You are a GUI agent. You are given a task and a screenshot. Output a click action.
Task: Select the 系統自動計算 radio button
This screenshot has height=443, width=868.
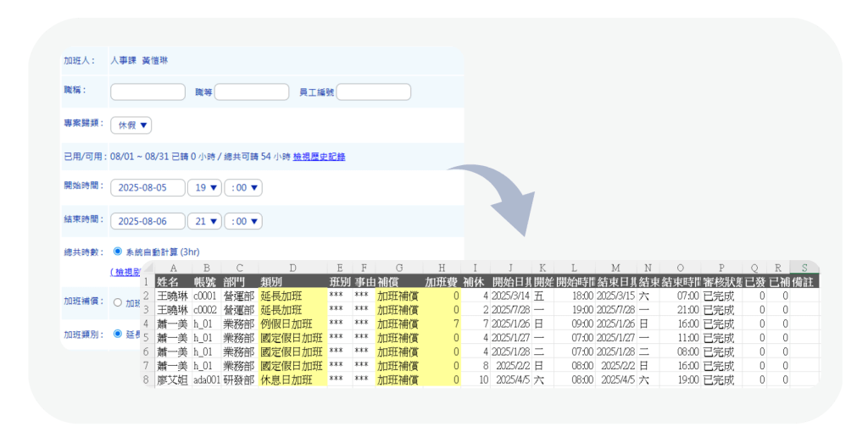pos(117,252)
